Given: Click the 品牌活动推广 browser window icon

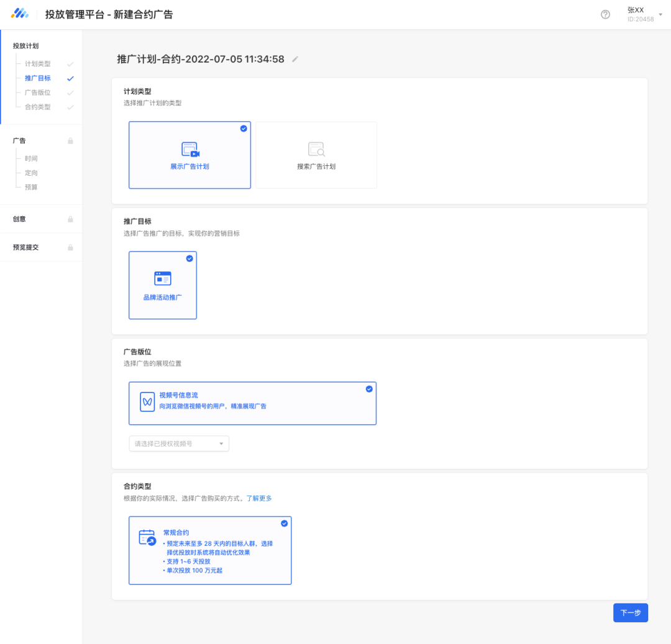Looking at the screenshot, I should coord(163,278).
